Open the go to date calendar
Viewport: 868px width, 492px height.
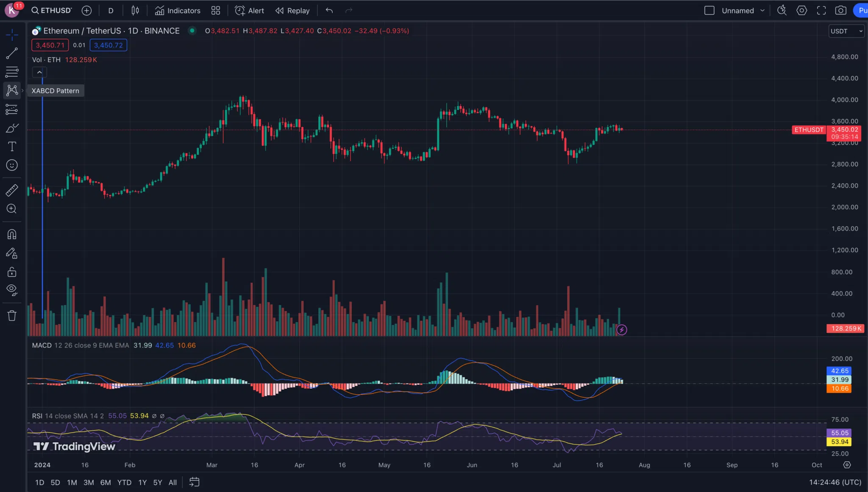coord(194,482)
